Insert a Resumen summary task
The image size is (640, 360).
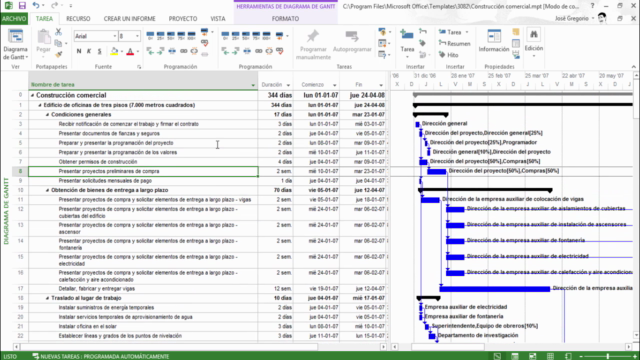click(x=454, y=43)
